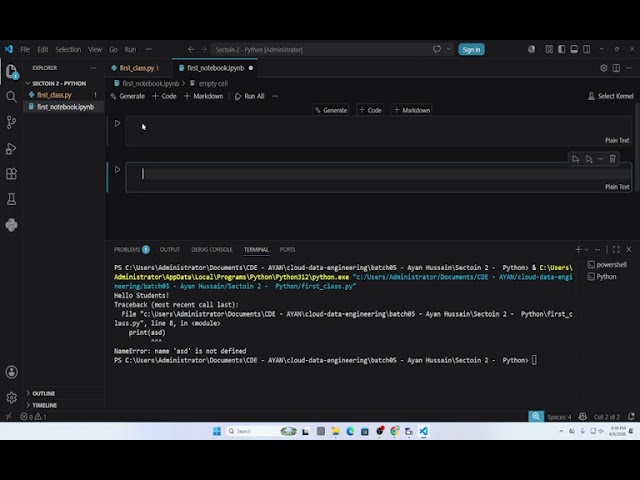Open File Explorer from the taskbar
Image resolution: width=640 pixels, height=480 pixels.
tap(336, 431)
